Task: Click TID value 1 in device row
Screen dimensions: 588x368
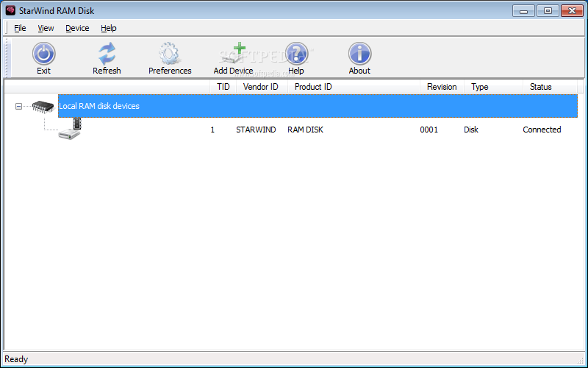Action: point(212,130)
